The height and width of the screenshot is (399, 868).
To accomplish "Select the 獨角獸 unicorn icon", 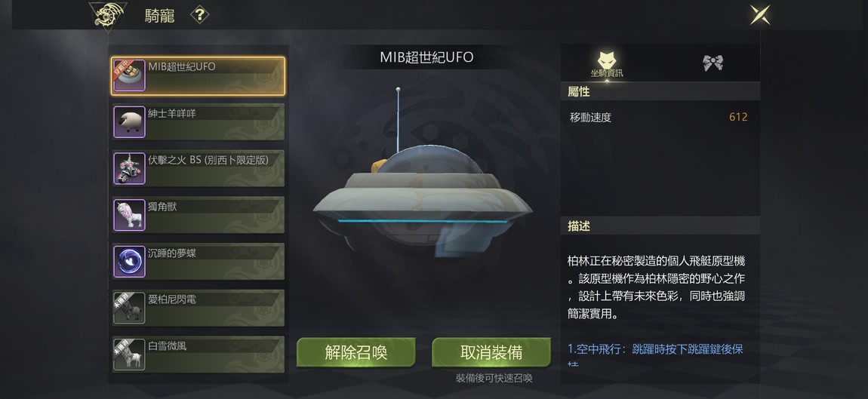I will pyautogui.click(x=130, y=215).
